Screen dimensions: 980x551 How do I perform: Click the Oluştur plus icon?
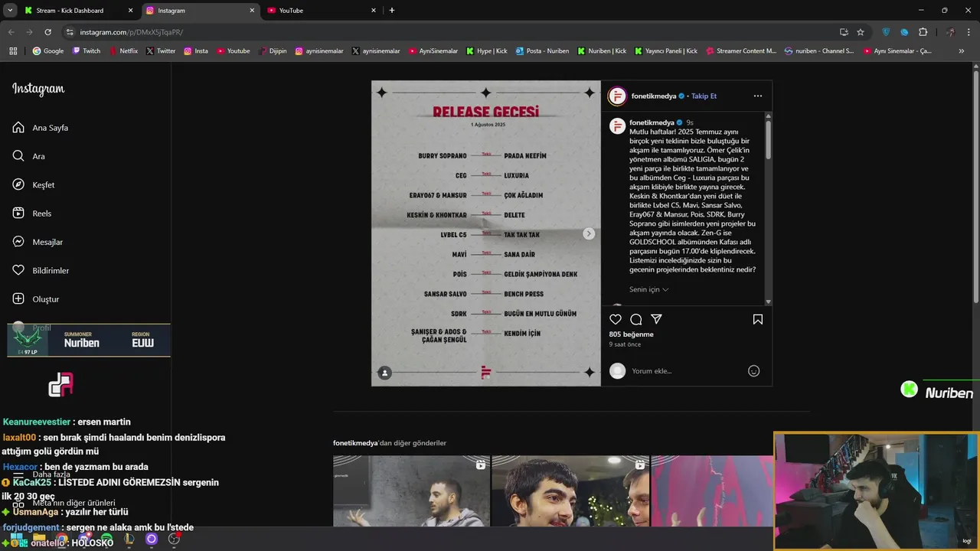(18, 299)
